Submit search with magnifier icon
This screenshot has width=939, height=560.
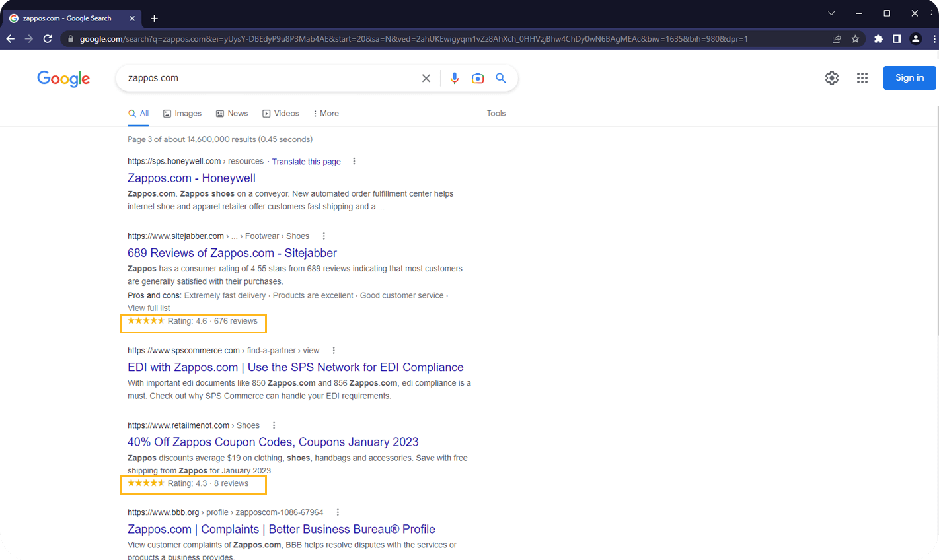coord(501,78)
